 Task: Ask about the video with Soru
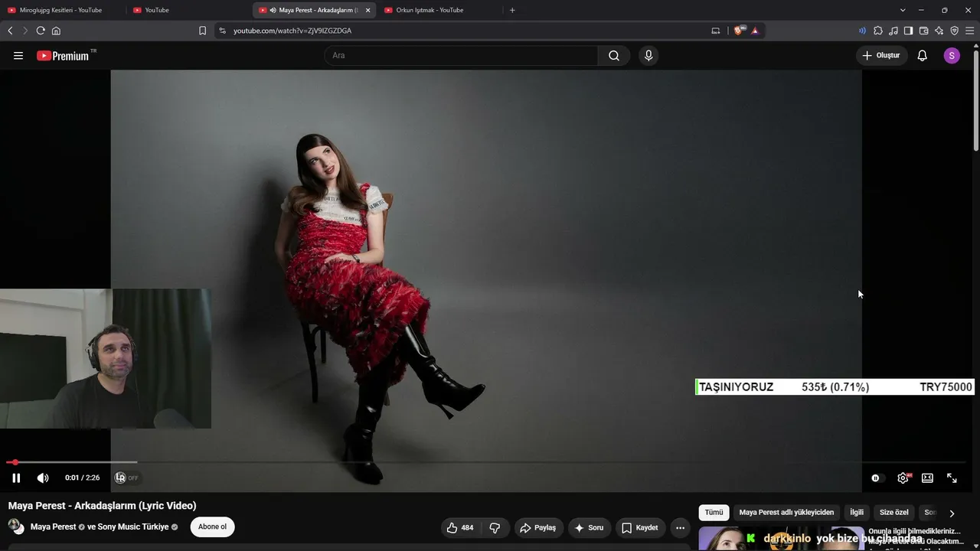(590, 528)
